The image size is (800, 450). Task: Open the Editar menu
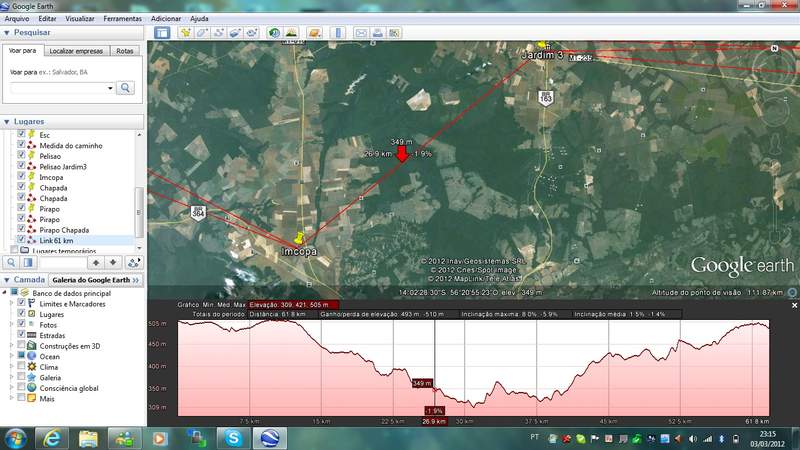(47, 18)
